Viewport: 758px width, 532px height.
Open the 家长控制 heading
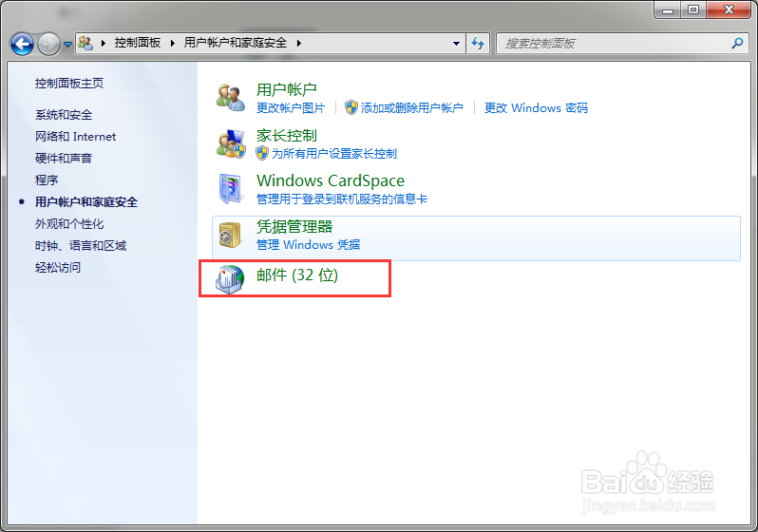tap(286, 136)
